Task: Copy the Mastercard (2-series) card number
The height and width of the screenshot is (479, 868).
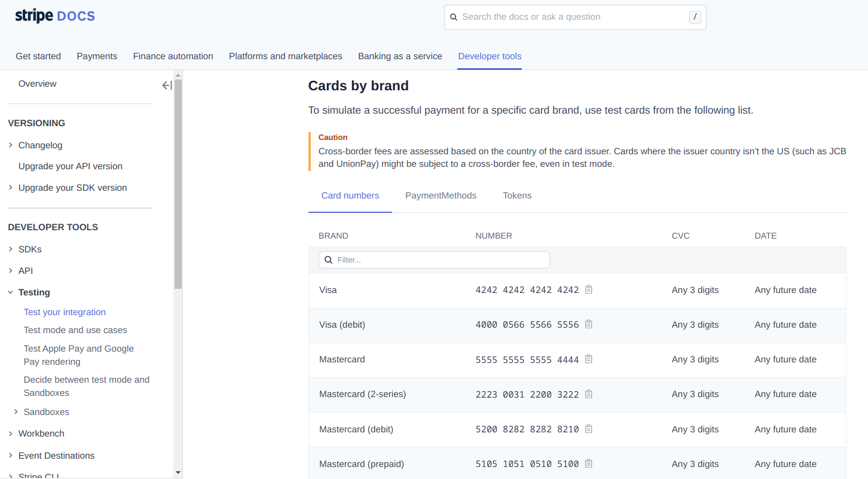Action: coord(589,394)
